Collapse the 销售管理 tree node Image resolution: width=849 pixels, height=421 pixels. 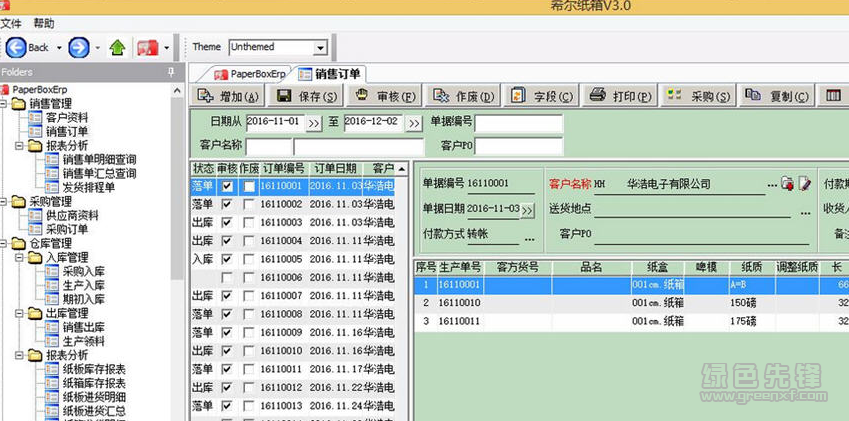pos(4,103)
